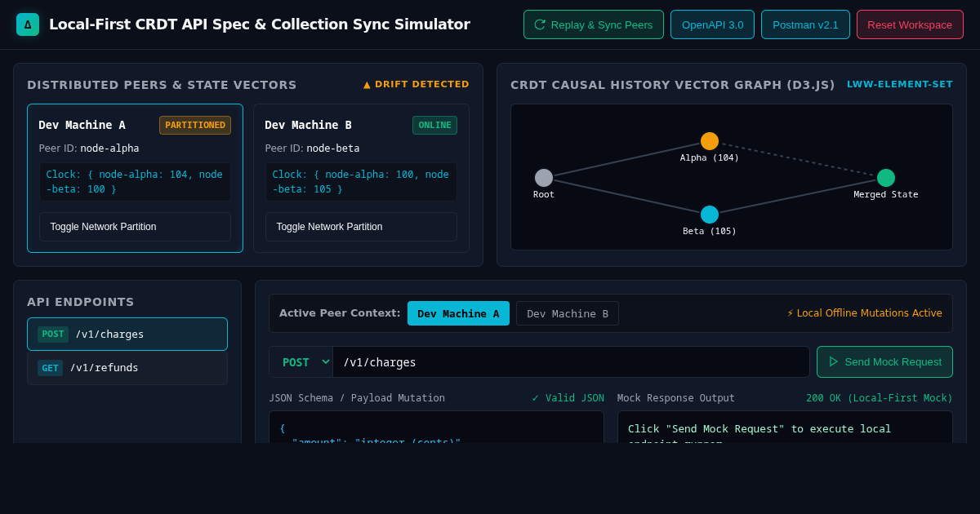Click the app title text
The image size is (980, 514).
(260, 24)
